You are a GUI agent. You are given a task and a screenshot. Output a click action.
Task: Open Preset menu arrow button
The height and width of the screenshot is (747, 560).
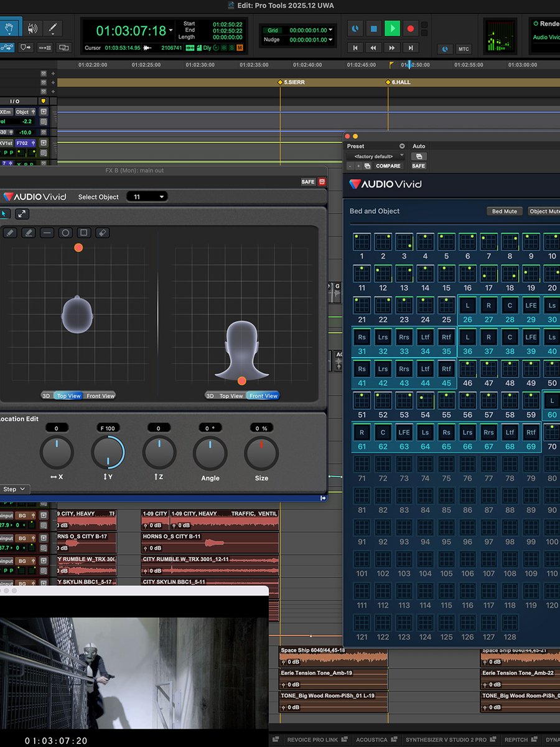coord(402,146)
